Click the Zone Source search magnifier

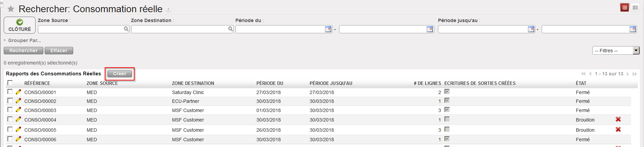click(126, 29)
